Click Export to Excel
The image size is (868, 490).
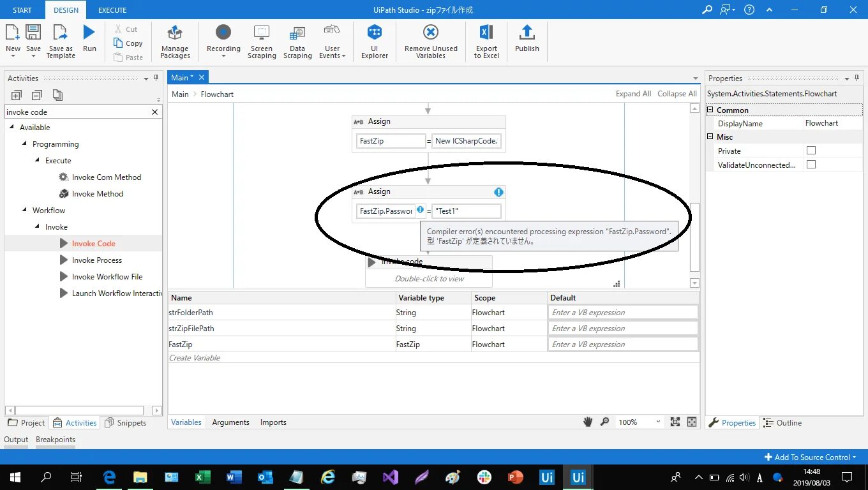[x=486, y=42]
